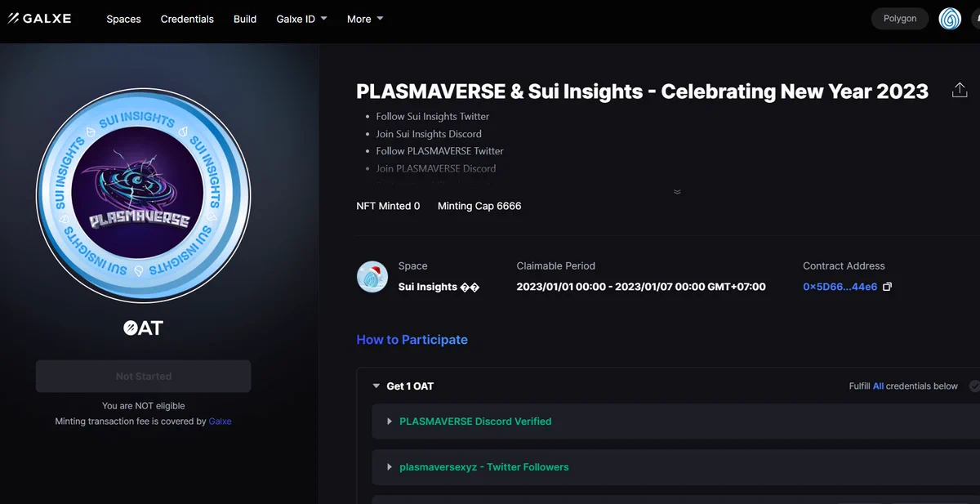Open the Sui Insights space link
This screenshot has width=980, height=504.
439,287
